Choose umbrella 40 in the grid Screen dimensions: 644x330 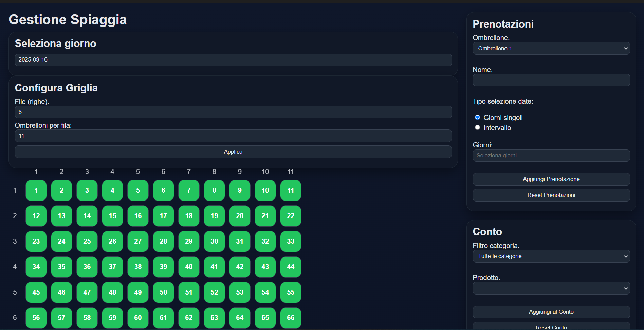click(189, 267)
